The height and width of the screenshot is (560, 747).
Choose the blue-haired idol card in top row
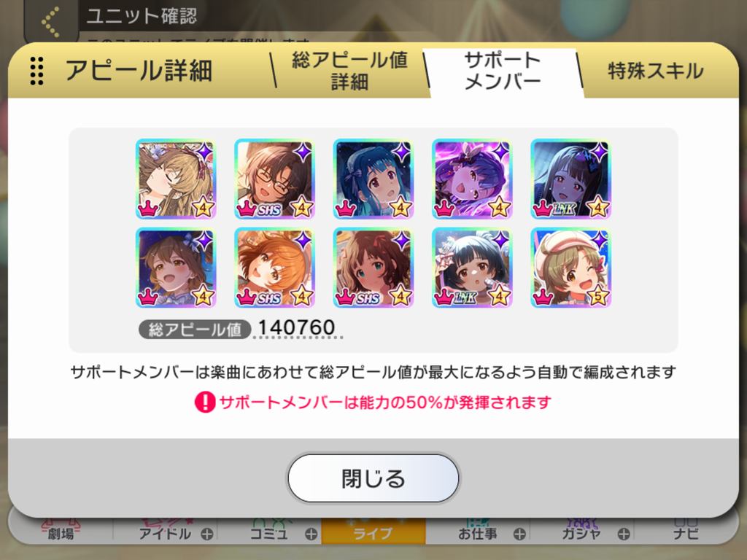pos(373,179)
